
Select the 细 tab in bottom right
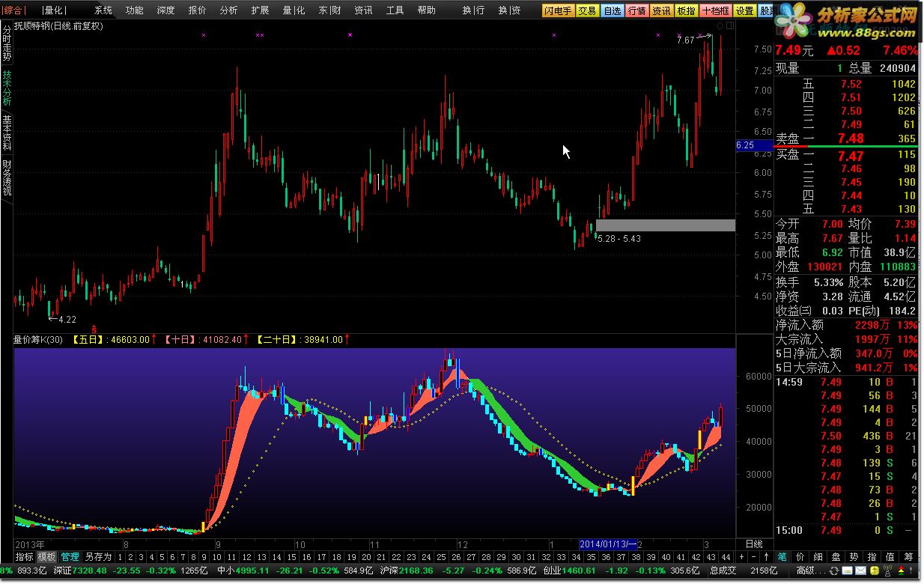tap(818, 557)
